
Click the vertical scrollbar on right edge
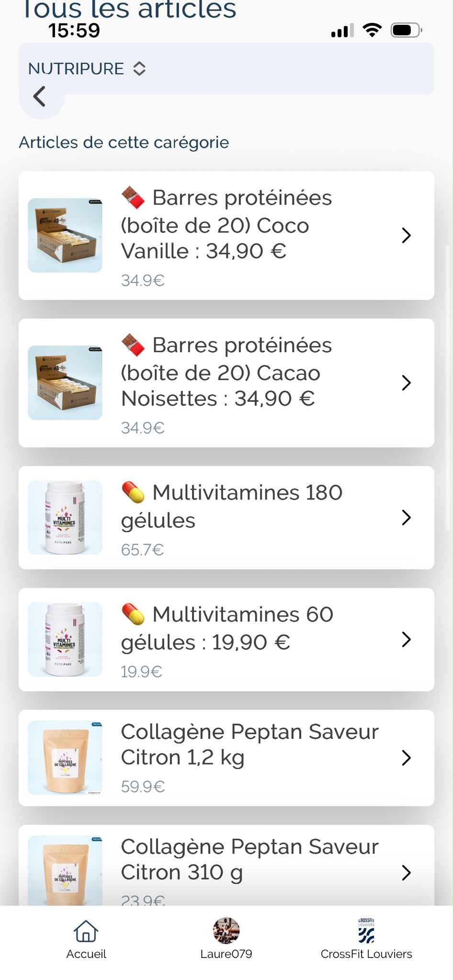[x=448, y=388]
